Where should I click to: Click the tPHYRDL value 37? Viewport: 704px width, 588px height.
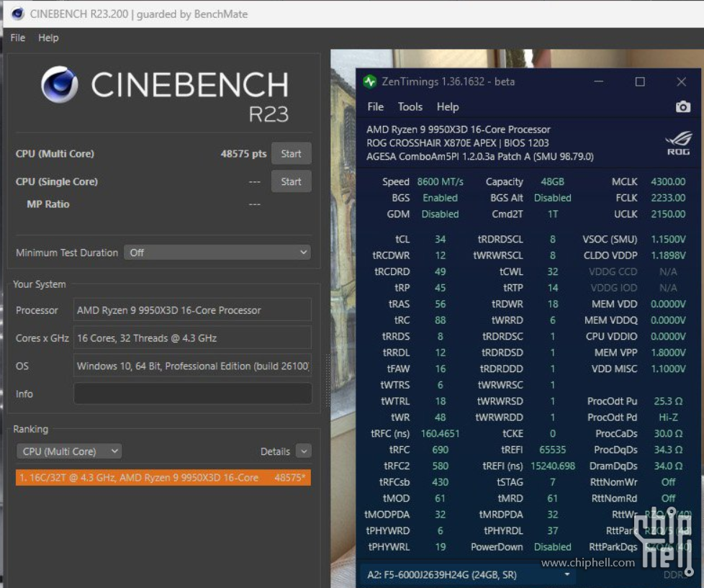click(x=552, y=531)
